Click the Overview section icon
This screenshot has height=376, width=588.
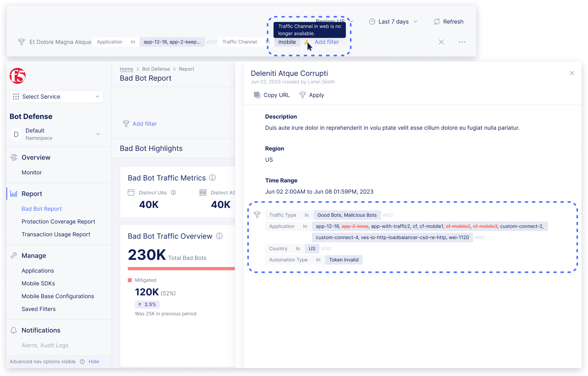point(14,157)
